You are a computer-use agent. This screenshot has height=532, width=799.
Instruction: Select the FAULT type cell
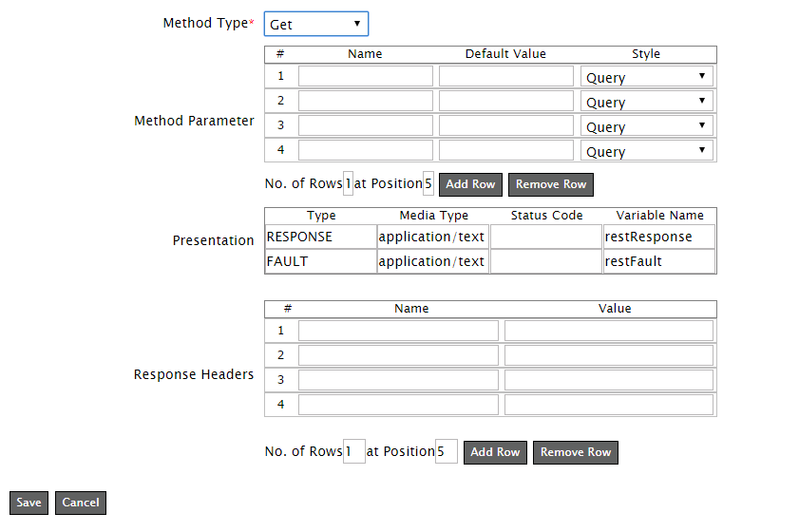coord(321,261)
